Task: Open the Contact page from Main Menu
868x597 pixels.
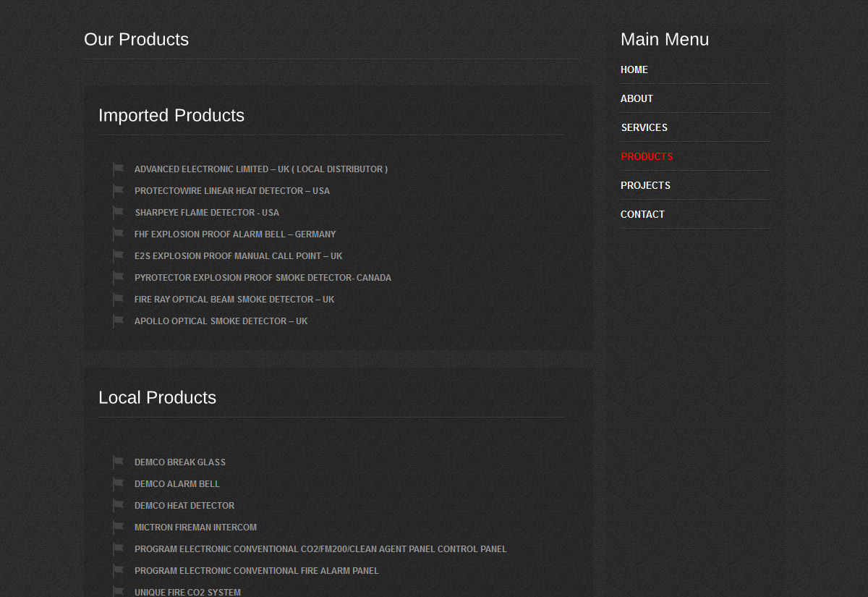Action: 642,214
